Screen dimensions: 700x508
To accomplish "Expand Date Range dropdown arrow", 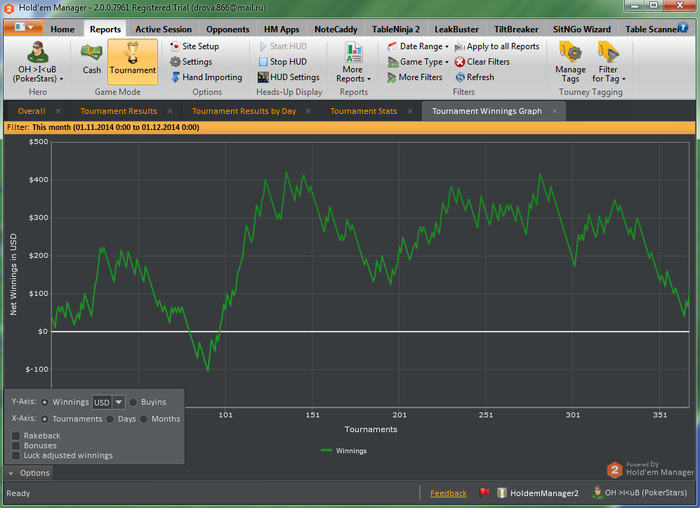I will point(446,47).
